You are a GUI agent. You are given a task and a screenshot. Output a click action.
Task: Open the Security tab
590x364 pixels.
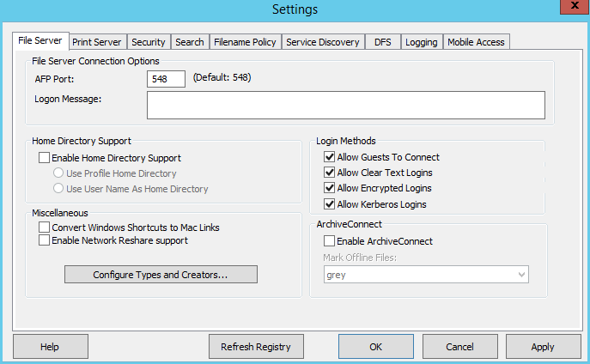[x=149, y=42]
